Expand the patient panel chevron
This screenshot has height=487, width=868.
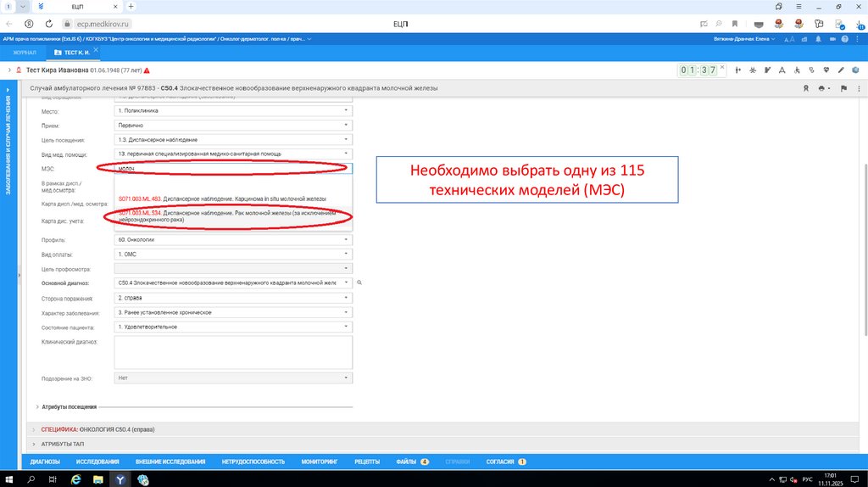[9, 70]
